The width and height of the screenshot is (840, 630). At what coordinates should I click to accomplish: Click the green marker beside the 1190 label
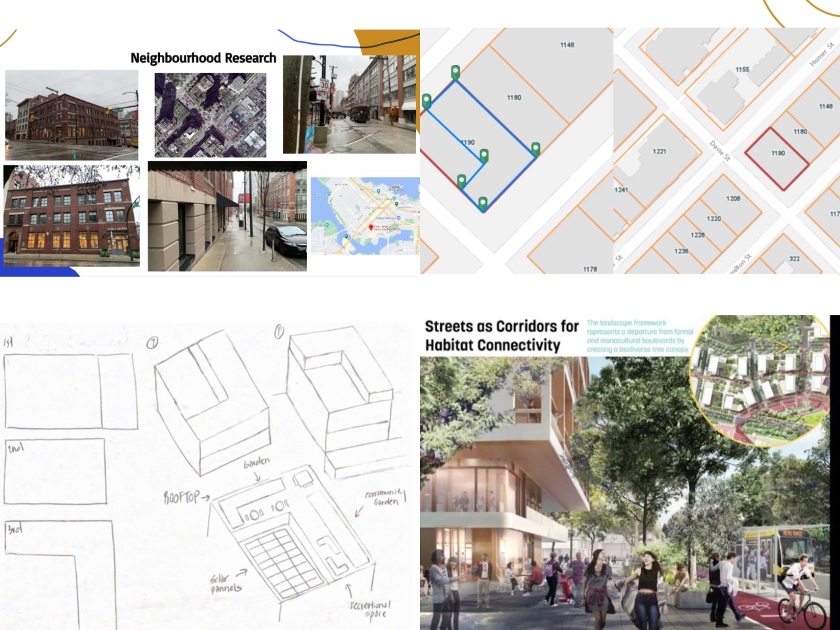coord(484,156)
